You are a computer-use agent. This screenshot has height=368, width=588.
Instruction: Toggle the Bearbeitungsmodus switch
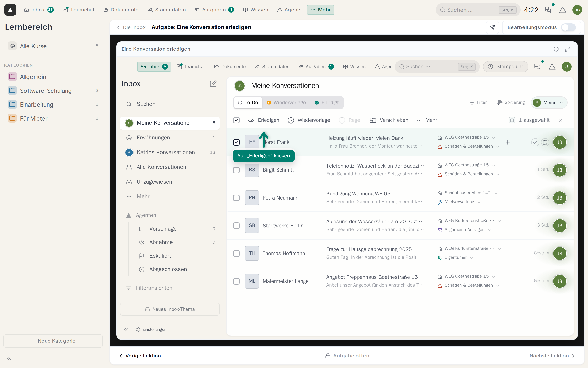[568, 27]
